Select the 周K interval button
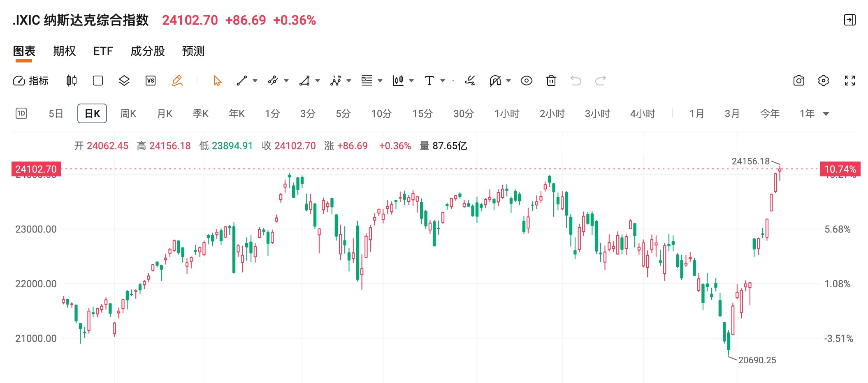 [x=128, y=114]
